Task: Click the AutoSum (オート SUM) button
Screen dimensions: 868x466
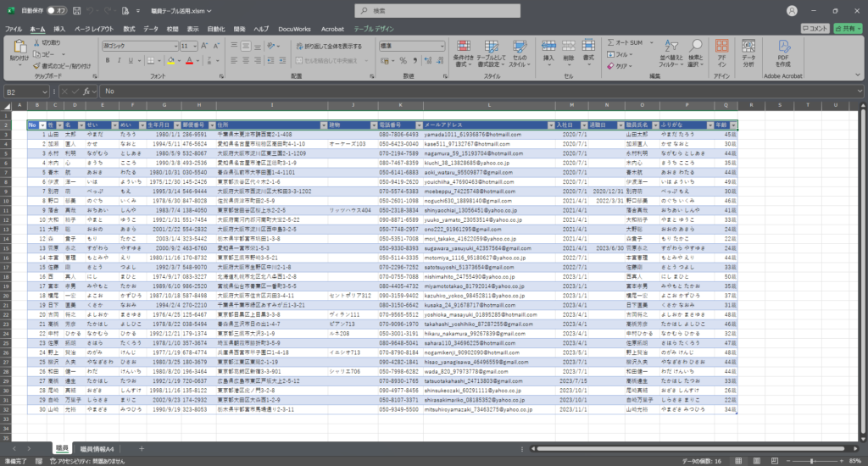Action: 625,42
